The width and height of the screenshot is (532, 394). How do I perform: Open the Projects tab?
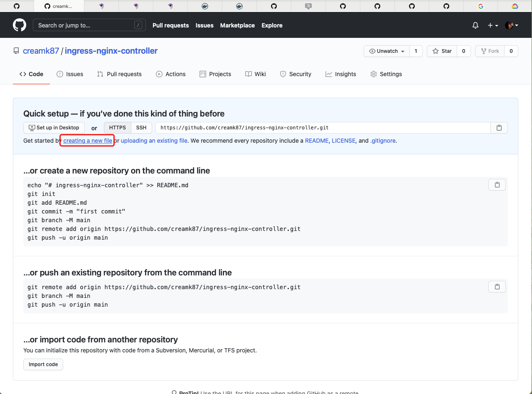tap(215, 74)
